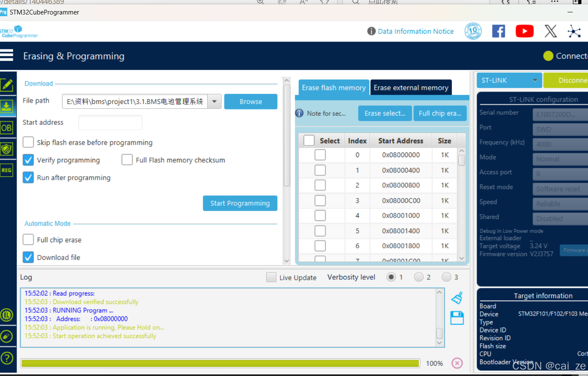Open the Shared Disabled dropdown
Image resolution: width=588 pixels, height=376 pixels.
pyautogui.click(x=560, y=219)
